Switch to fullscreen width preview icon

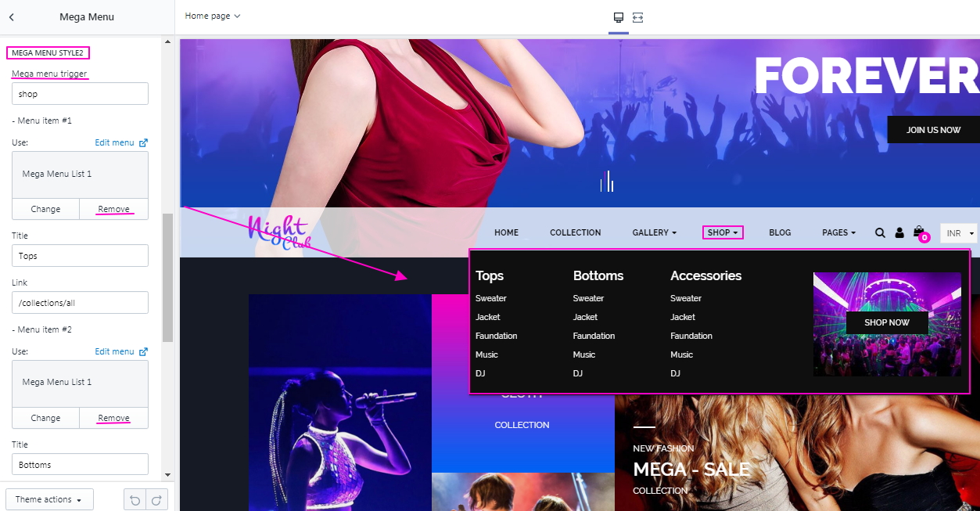point(637,17)
